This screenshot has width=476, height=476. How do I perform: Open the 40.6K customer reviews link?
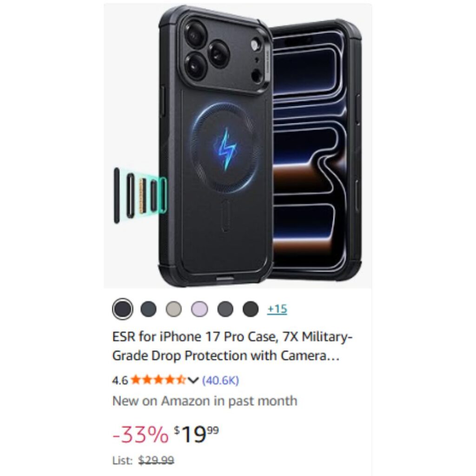(x=221, y=380)
